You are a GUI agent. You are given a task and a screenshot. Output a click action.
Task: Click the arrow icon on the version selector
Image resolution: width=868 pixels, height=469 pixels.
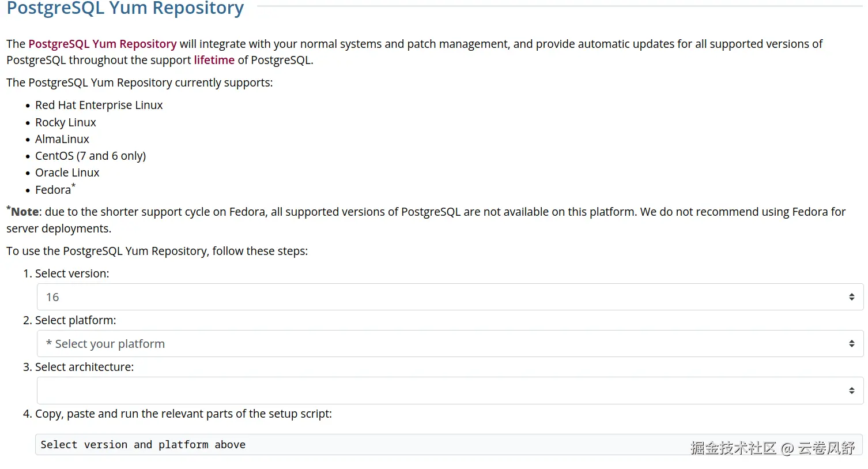851,297
